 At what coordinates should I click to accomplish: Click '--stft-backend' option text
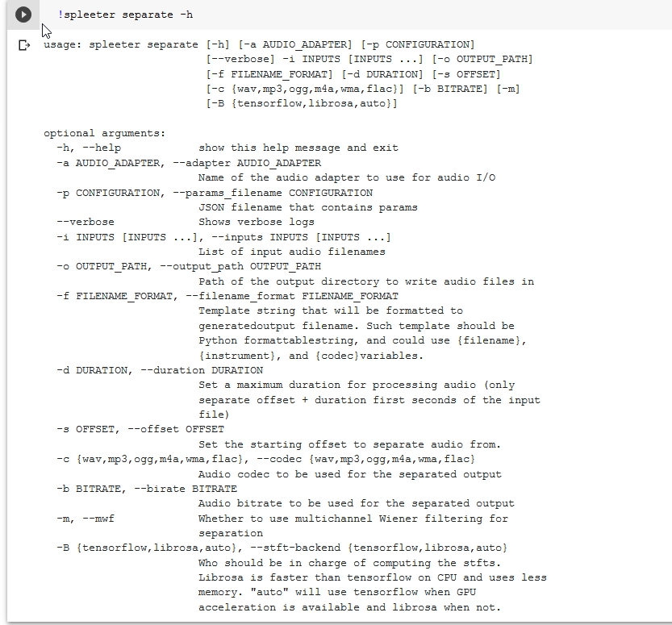point(295,548)
